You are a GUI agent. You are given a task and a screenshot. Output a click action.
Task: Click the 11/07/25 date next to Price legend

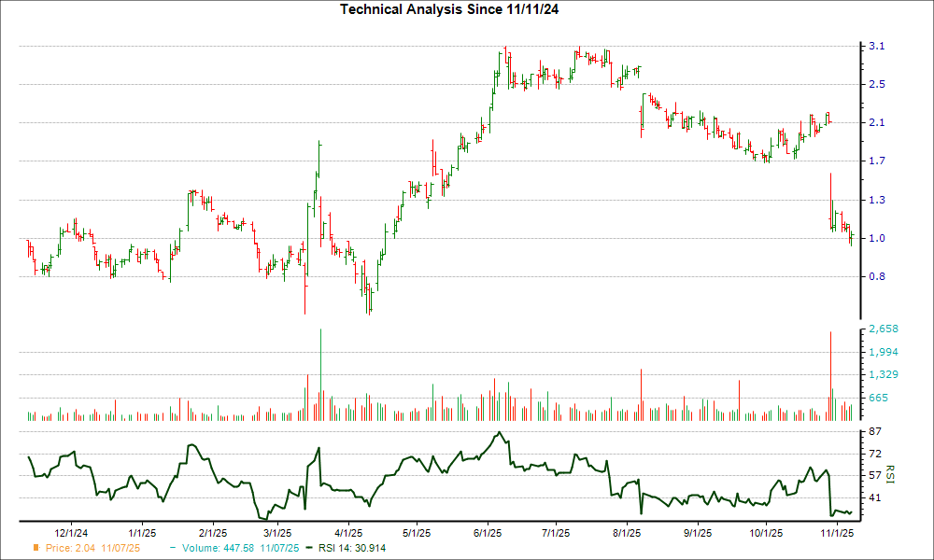click(120, 549)
